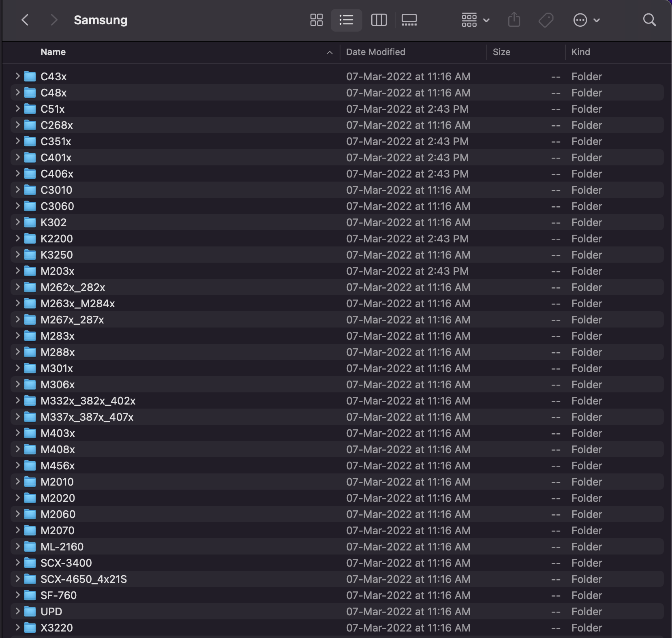The image size is (672, 638).
Task: Select the ML-2160 folder name
Action: [x=62, y=547]
